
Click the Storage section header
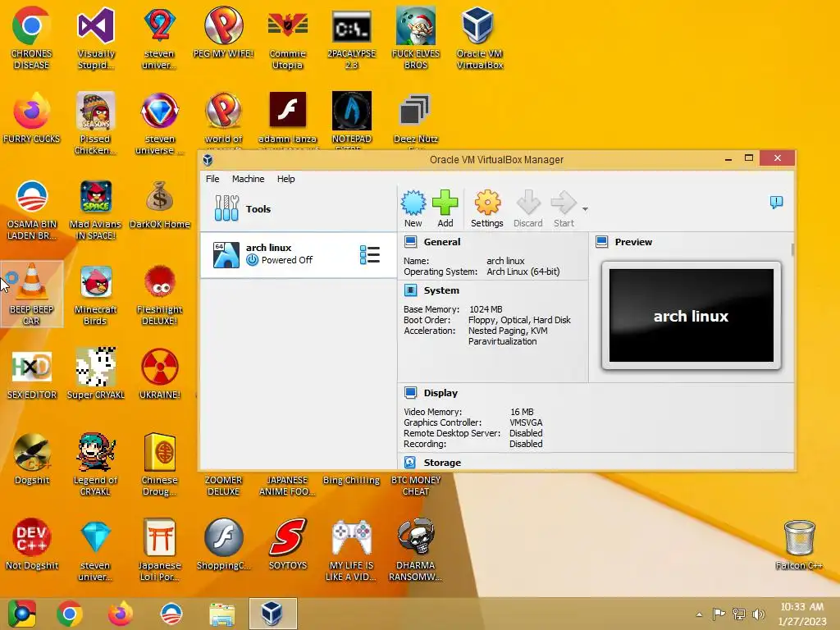442,463
